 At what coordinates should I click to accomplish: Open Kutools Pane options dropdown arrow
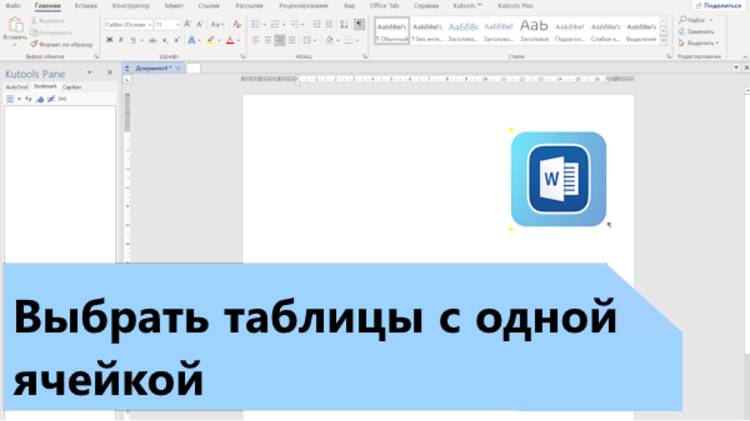tap(89, 73)
